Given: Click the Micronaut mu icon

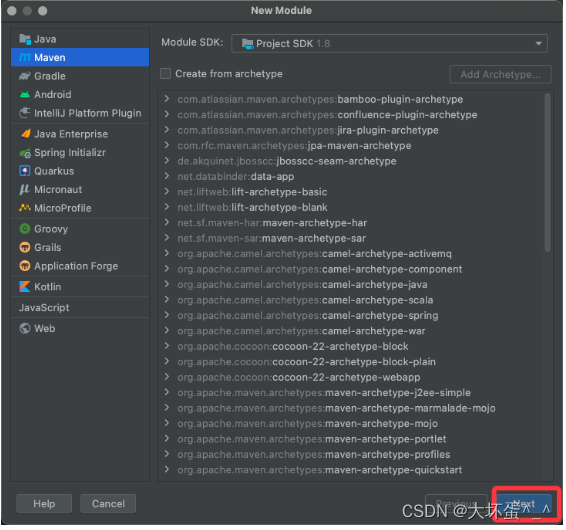Looking at the screenshot, I should pyautogui.click(x=25, y=189).
